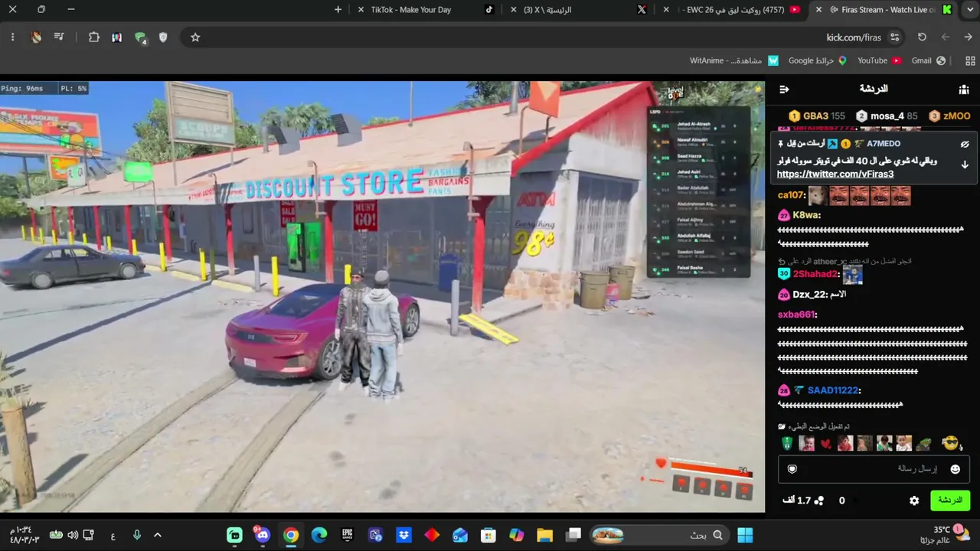Open Chrome's three-dot menu
The height and width of the screenshot is (551, 980).
(x=12, y=37)
